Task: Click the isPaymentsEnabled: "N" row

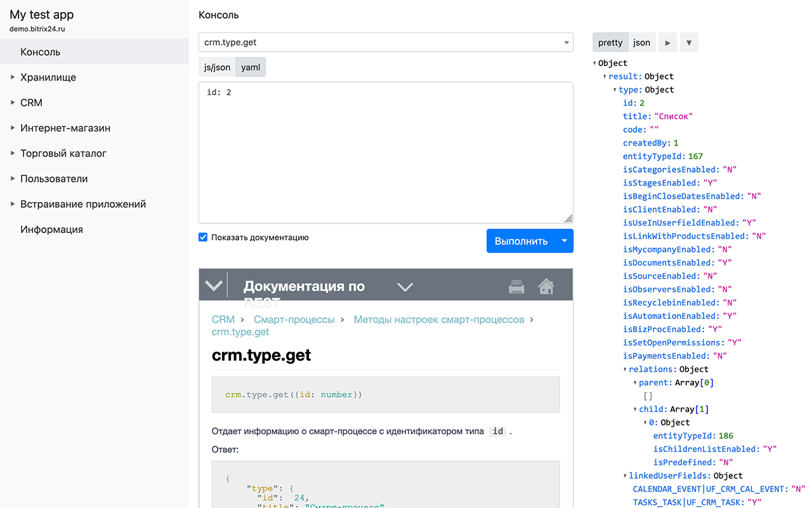Action: pyautogui.click(x=675, y=356)
